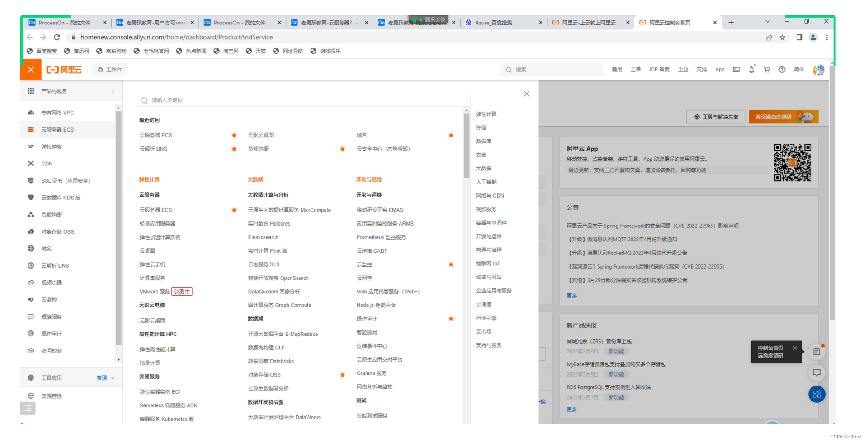Click the 短信服务 sidebar icon

(31, 317)
